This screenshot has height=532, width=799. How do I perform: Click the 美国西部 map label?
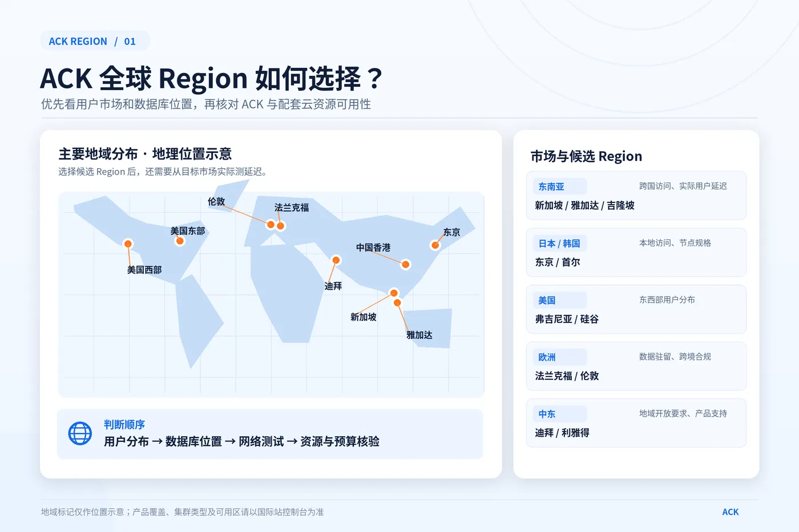tap(144, 270)
